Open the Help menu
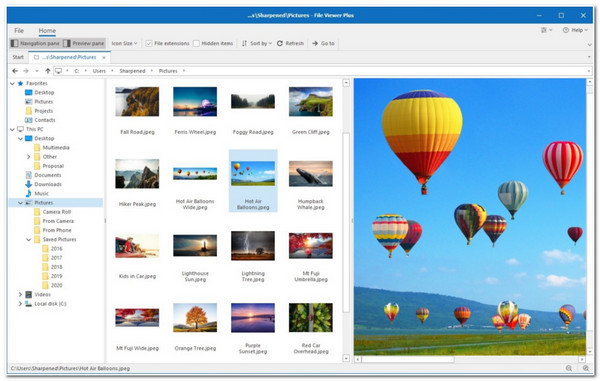 575,30
